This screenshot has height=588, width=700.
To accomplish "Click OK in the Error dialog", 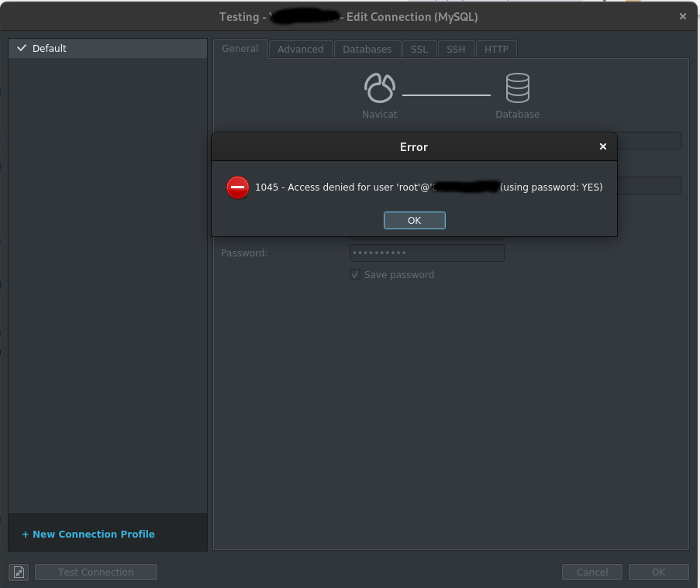I will (x=414, y=220).
